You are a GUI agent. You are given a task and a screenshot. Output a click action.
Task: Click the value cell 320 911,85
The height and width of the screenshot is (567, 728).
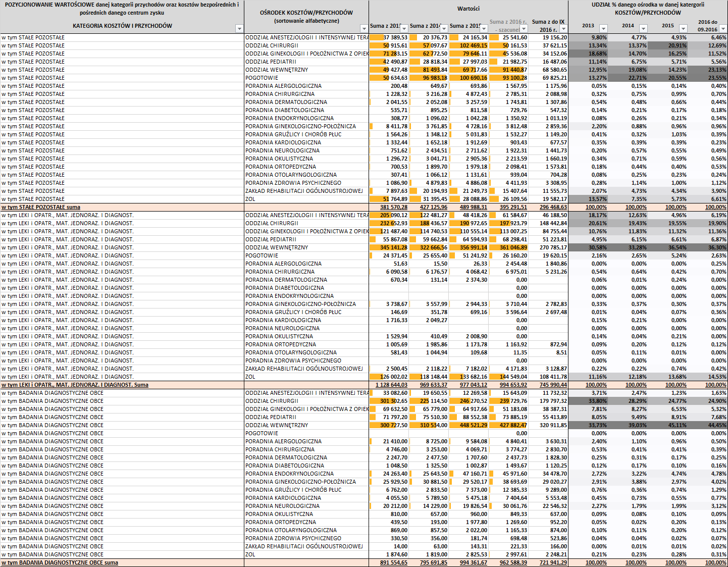[x=548, y=425]
